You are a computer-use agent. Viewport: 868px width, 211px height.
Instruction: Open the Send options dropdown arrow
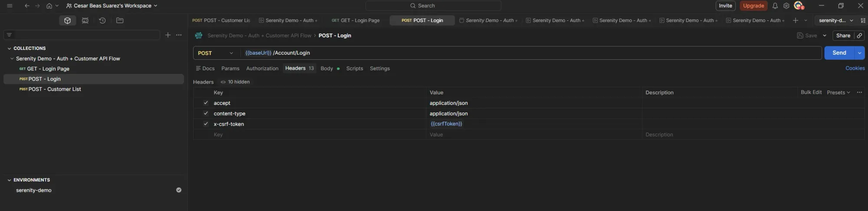pyautogui.click(x=859, y=53)
